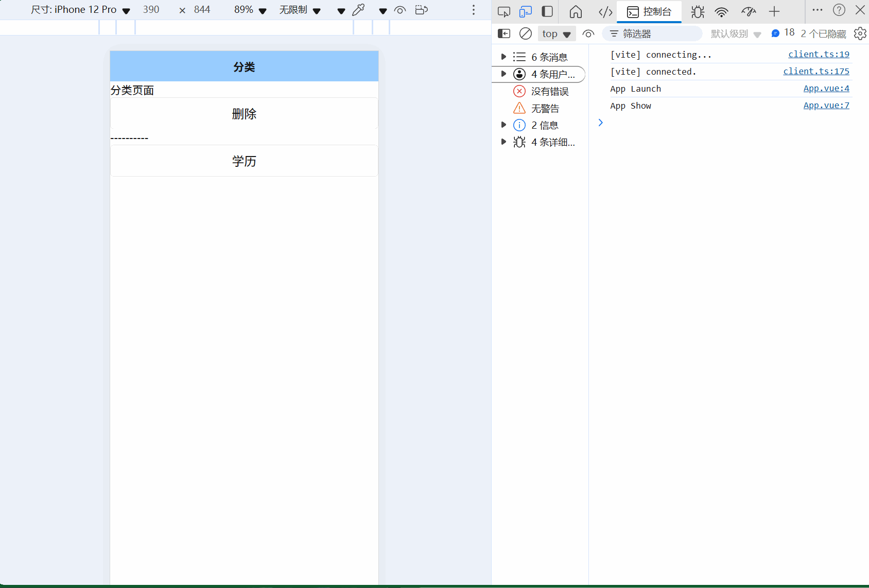The height and width of the screenshot is (588, 869).
Task: Click the 删除 button on the page
Action: 244,114
